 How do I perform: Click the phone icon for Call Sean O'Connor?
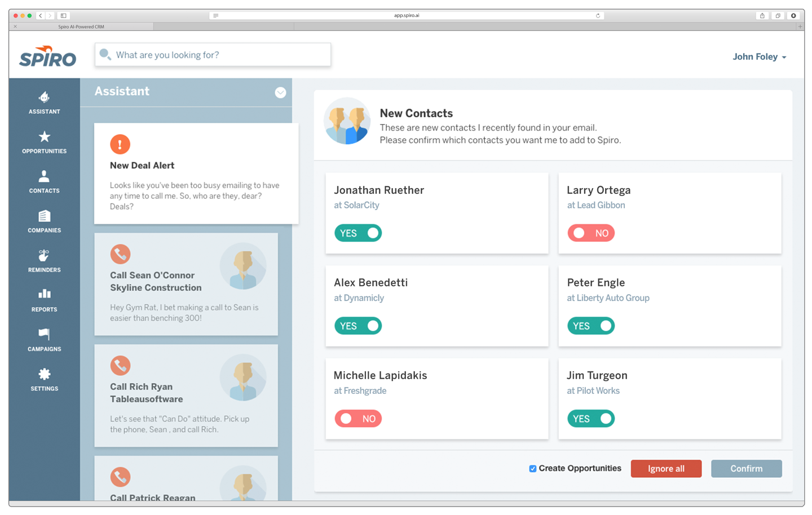tap(120, 254)
